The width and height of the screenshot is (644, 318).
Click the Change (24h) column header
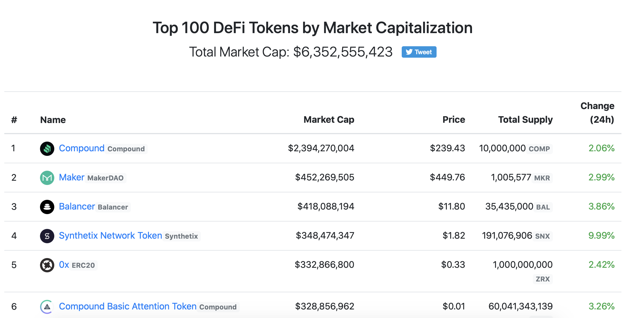tap(597, 113)
